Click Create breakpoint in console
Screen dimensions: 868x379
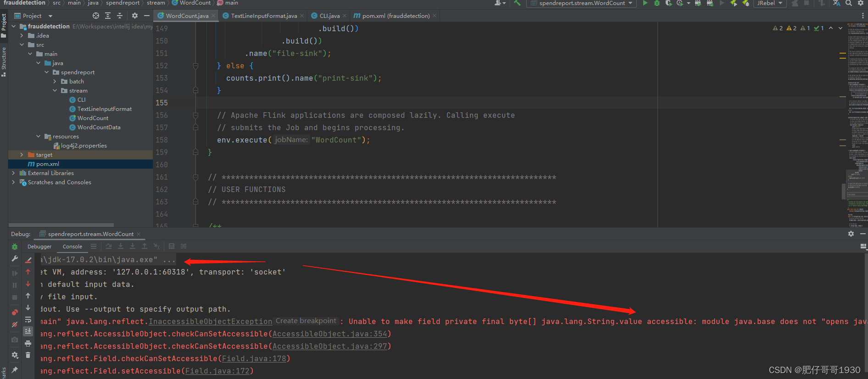coord(306,321)
